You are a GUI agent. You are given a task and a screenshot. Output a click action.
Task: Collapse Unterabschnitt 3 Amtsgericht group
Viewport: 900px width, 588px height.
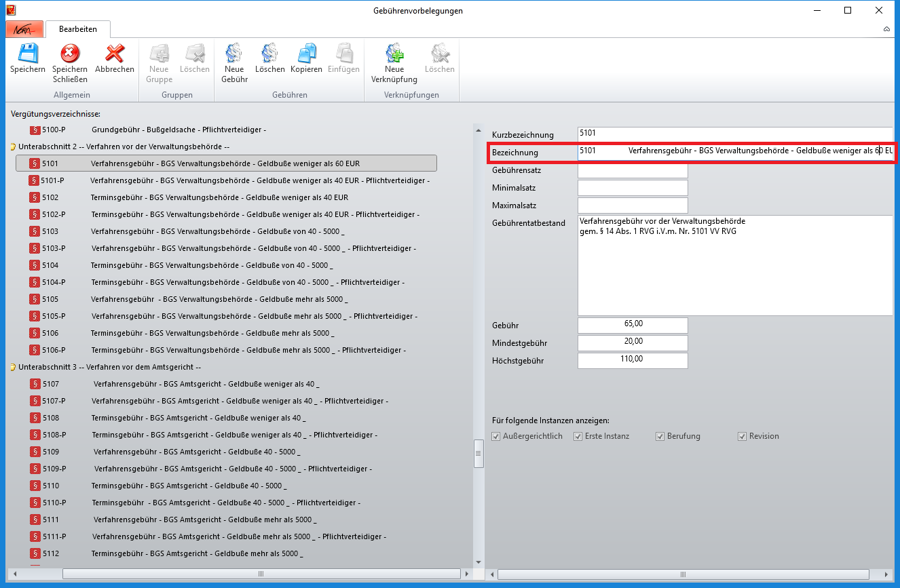tap(13, 367)
